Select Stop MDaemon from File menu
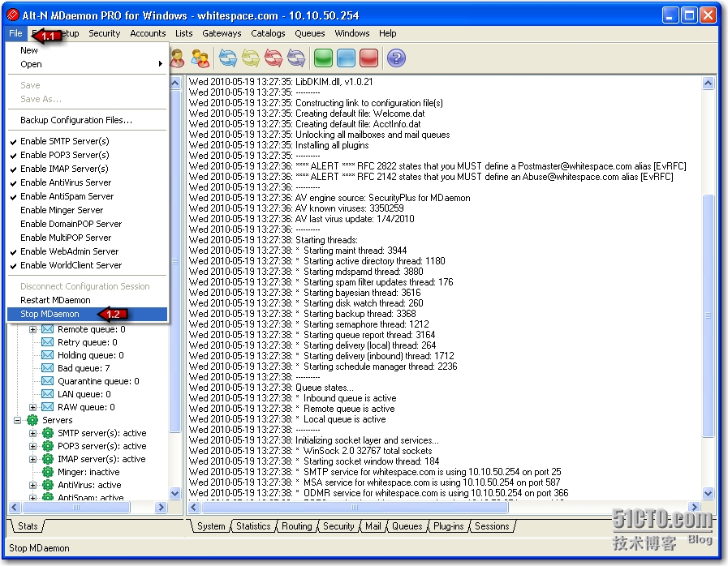Image resolution: width=728 pixels, height=566 pixels. click(x=88, y=314)
